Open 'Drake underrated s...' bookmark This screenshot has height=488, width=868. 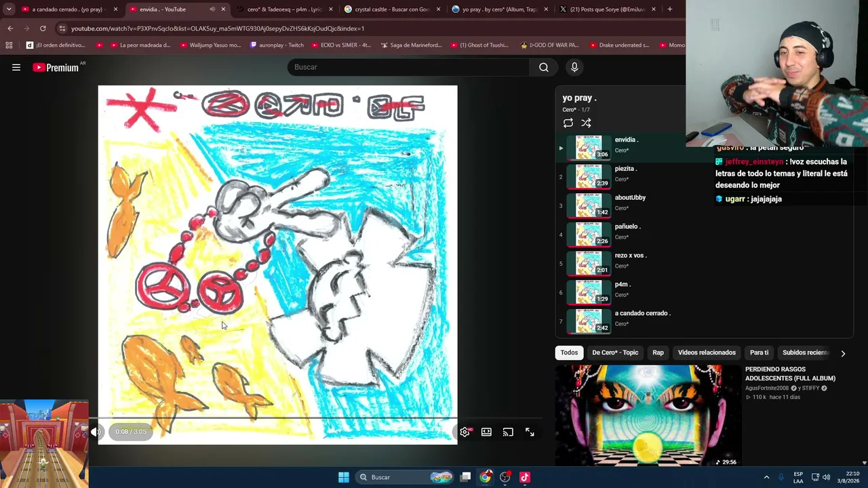pyautogui.click(x=619, y=45)
